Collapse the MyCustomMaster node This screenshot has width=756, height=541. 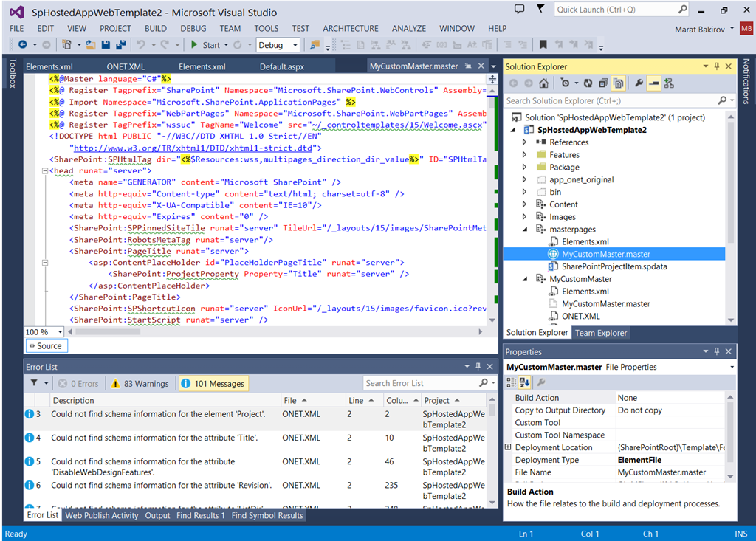click(525, 279)
